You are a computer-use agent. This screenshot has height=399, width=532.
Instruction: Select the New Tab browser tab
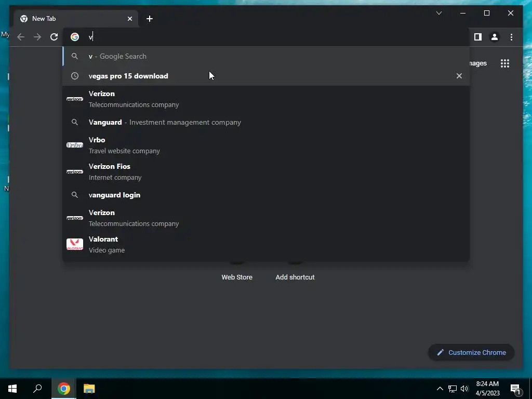tap(76, 19)
